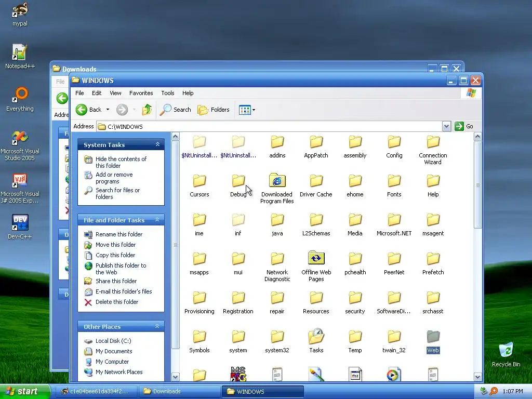Image resolution: width=532 pixels, height=399 pixels.
Task: Select the Offline Web Pages folder icon
Action: [x=316, y=258]
